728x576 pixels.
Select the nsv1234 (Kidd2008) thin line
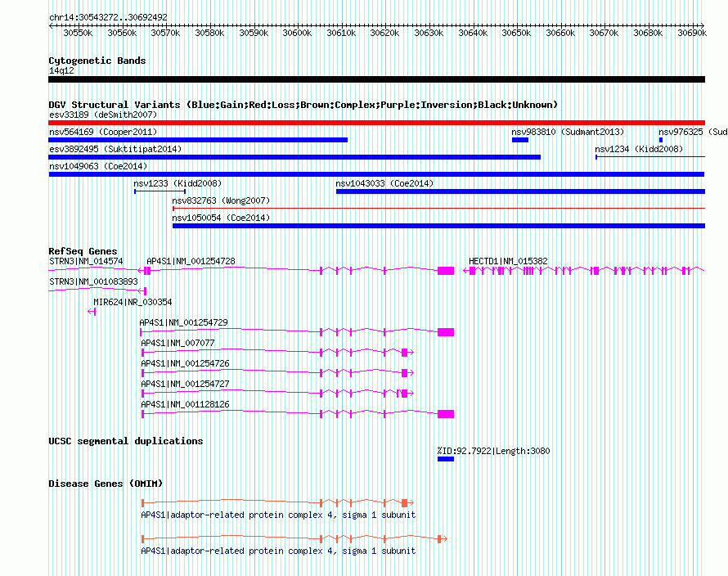(x=650, y=157)
